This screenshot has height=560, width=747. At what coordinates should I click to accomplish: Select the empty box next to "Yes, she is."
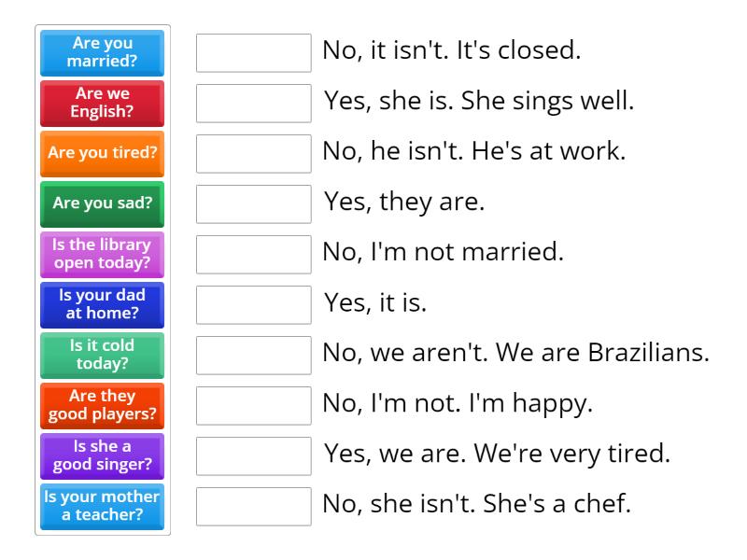[253, 104]
